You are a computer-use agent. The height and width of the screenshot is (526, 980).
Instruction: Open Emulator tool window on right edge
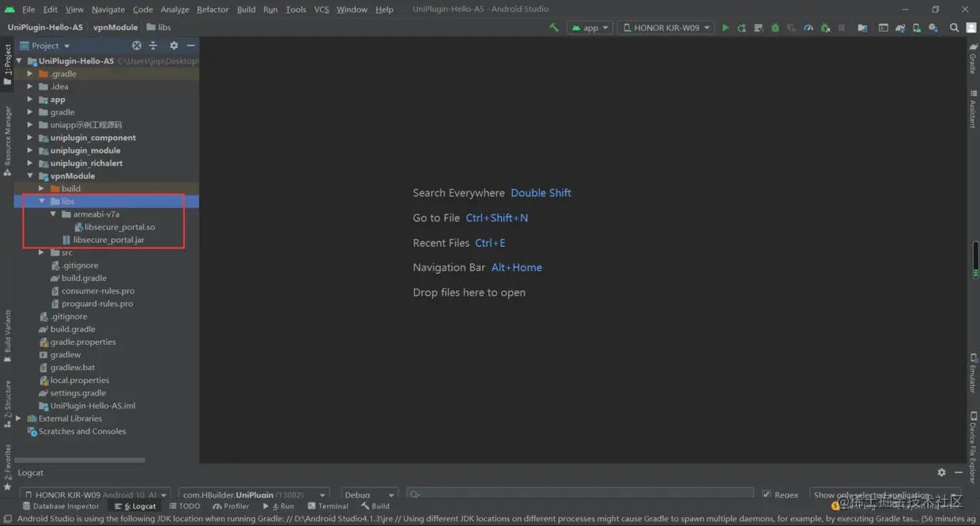[973, 374]
